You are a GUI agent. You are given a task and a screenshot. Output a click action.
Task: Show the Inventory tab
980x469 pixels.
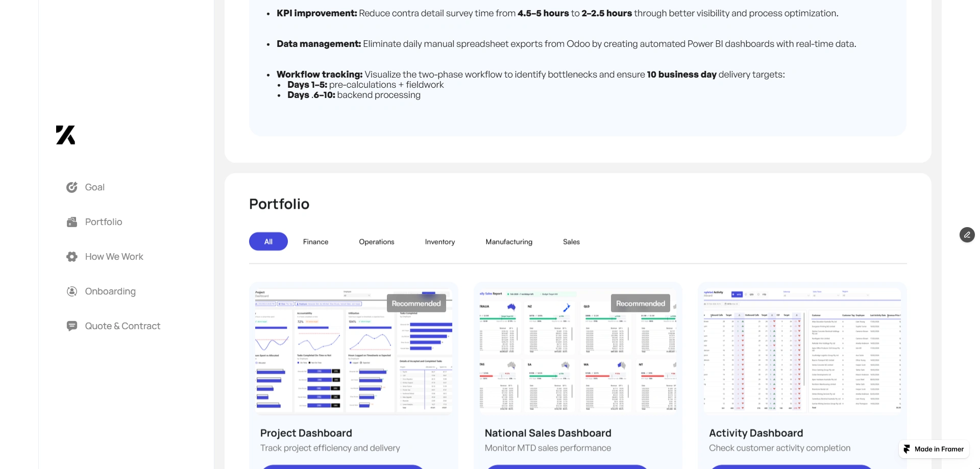440,241
